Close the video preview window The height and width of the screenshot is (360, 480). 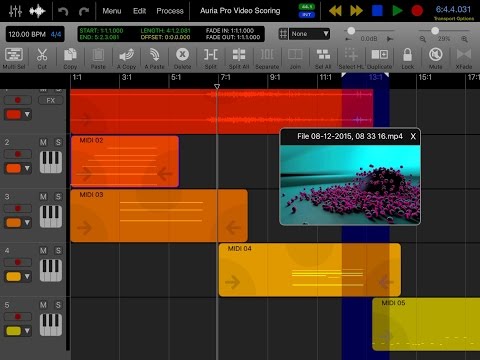[413, 136]
